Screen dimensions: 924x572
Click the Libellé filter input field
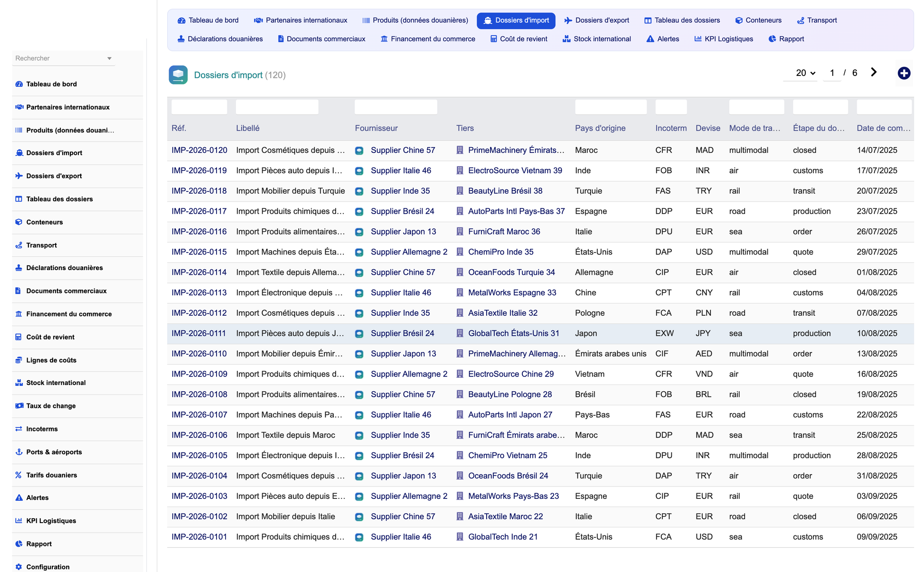(277, 107)
